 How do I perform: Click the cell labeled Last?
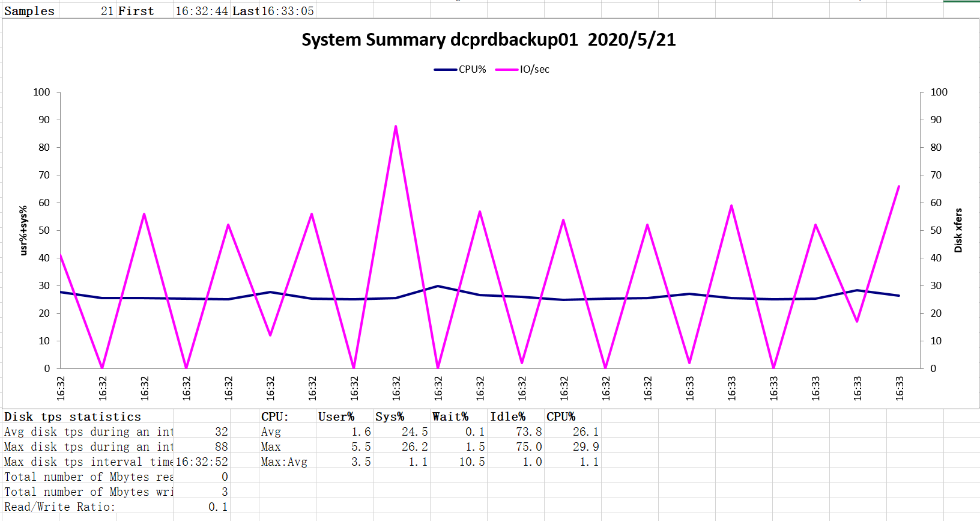pos(245,11)
